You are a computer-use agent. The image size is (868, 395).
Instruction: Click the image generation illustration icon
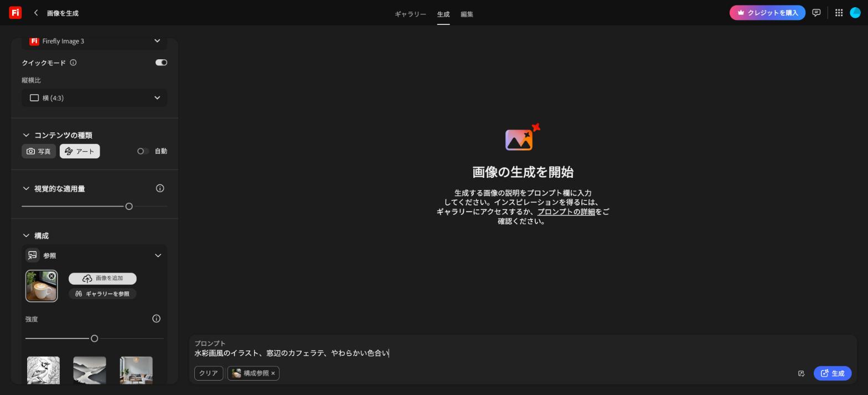coord(523,137)
